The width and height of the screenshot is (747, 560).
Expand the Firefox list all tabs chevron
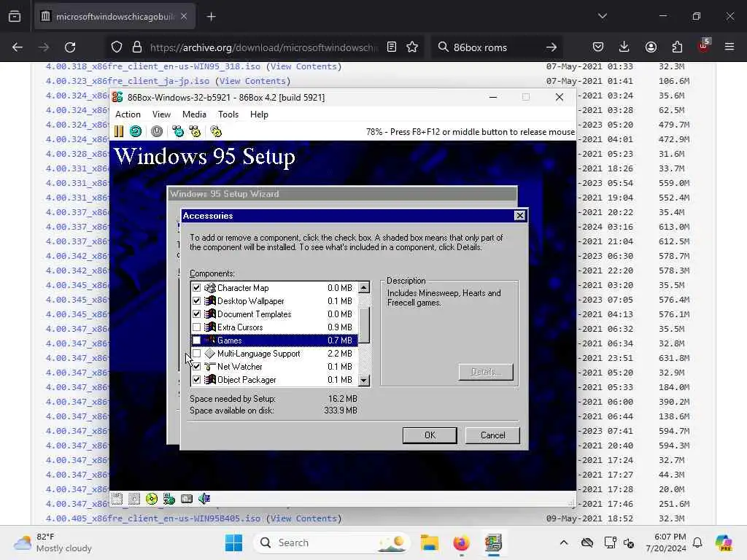602,16
